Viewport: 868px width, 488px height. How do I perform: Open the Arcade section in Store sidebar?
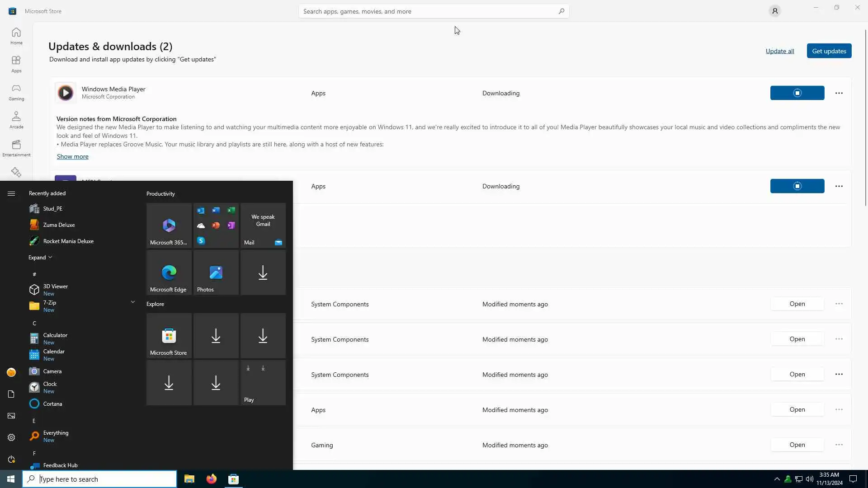(x=16, y=120)
